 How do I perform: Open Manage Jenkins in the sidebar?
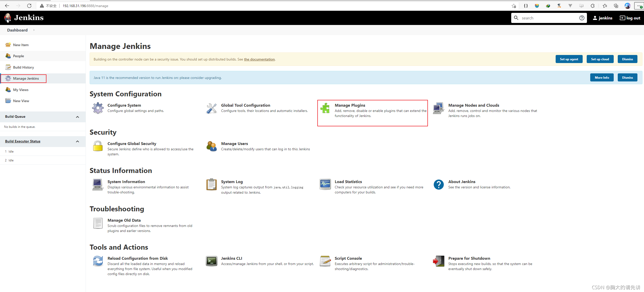[x=26, y=78]
